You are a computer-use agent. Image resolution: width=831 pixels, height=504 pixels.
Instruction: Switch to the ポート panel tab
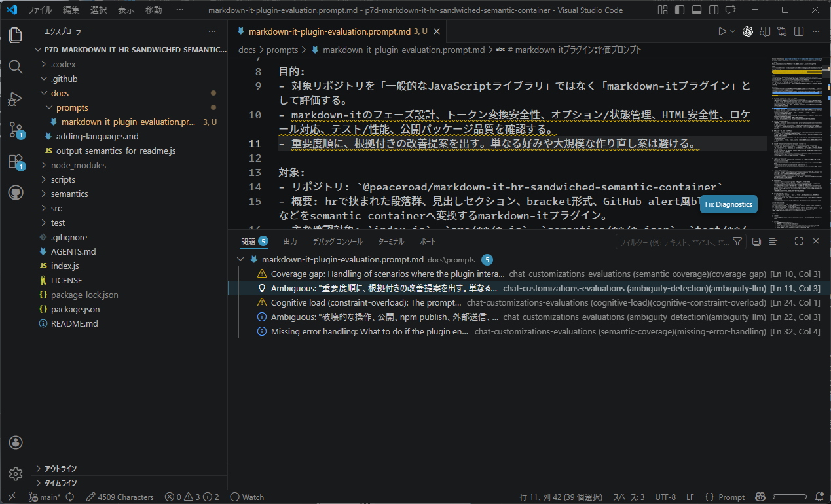point(428,242)
